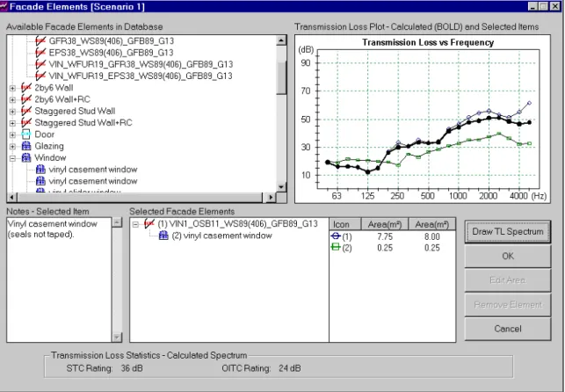The width and height of the screenshot is (565, 392).
Task: Click the OK button
Action: (508, 256)
